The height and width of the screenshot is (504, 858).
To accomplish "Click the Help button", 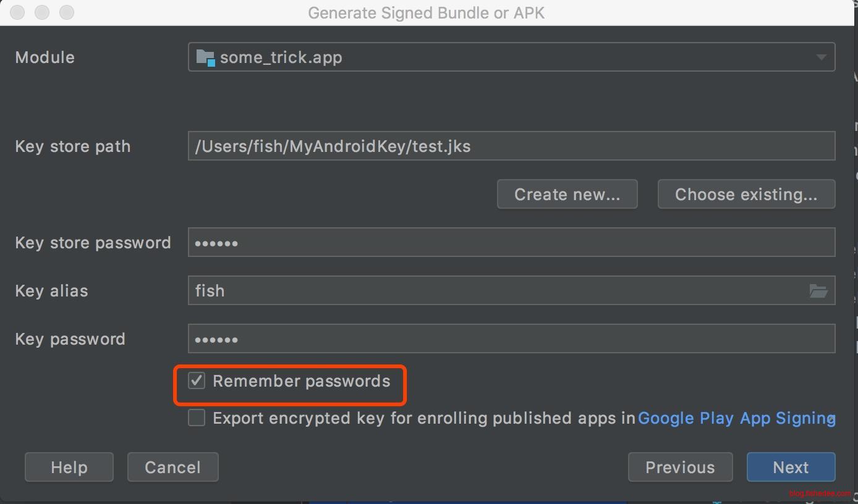I will coord(69,468).
